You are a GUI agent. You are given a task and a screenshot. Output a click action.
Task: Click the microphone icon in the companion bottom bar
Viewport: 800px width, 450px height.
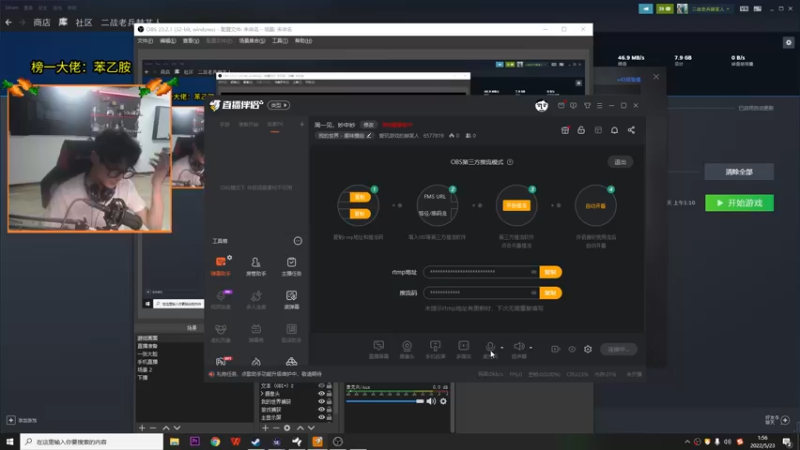pyautogui.click(x=490, y=346)
